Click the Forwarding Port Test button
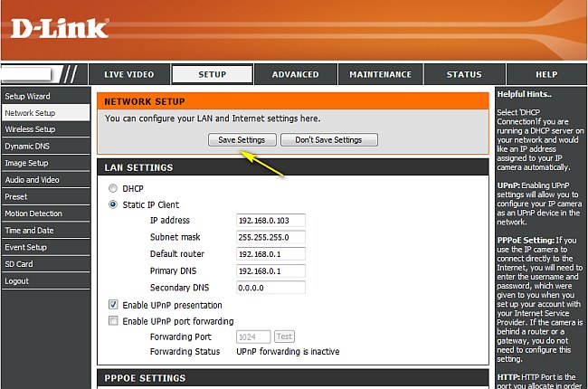The image size is (588, 389). (x=284, y=337)
